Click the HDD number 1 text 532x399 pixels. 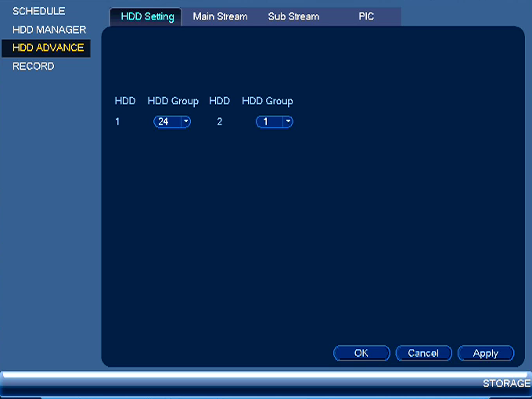click(117, 121)
